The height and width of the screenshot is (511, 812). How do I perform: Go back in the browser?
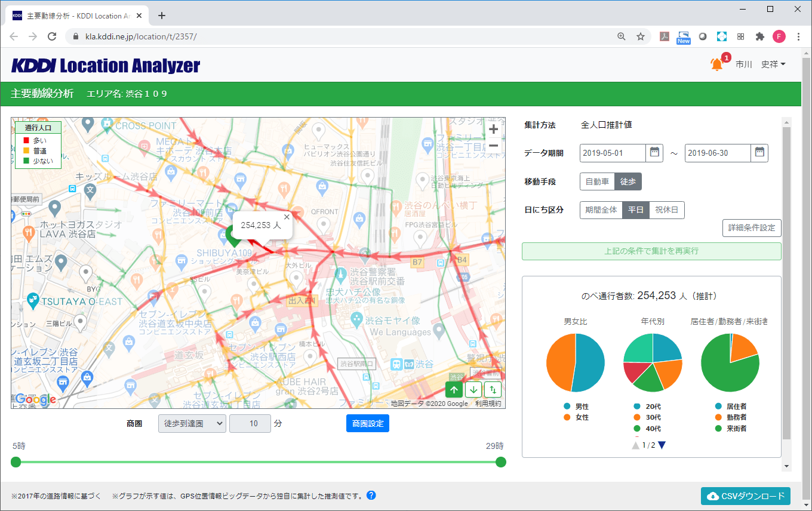click(x=14, y=36)
